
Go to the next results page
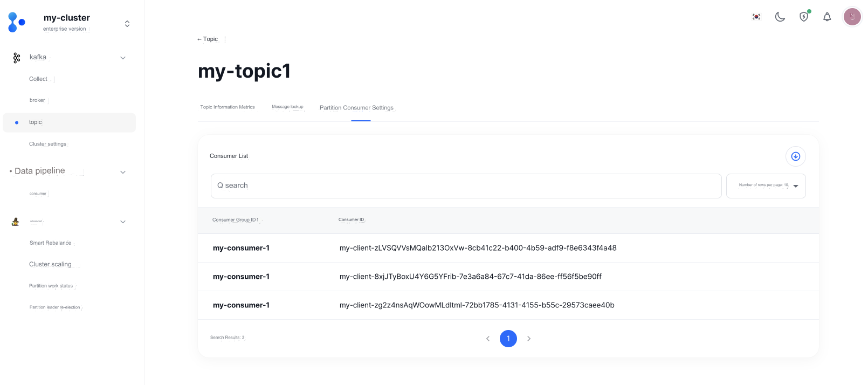529,339
